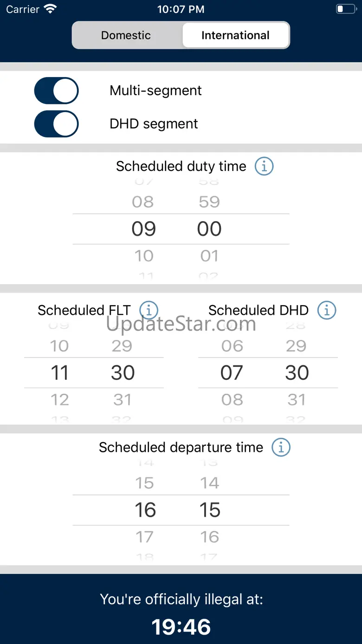Open Scheduled departure time info
This screenshot has height=644, width=362.
pyautogui.click(x=281, y=448)
